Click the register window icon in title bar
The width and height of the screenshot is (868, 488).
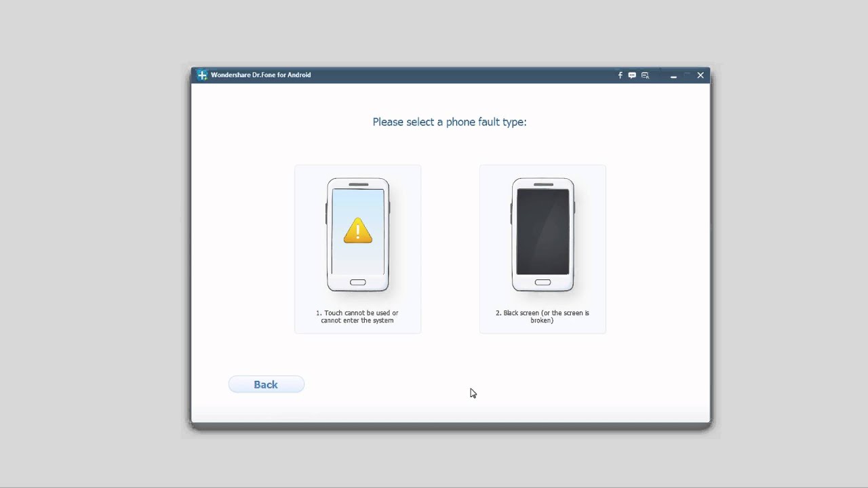click(x=645, y=75)
